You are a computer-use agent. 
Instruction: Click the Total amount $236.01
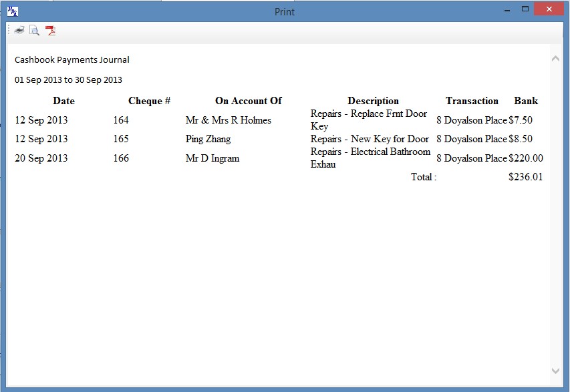[x=525, y=177]
